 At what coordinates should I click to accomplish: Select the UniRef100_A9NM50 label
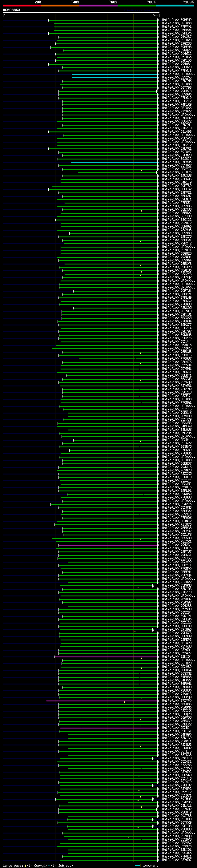tap(176, 494)
